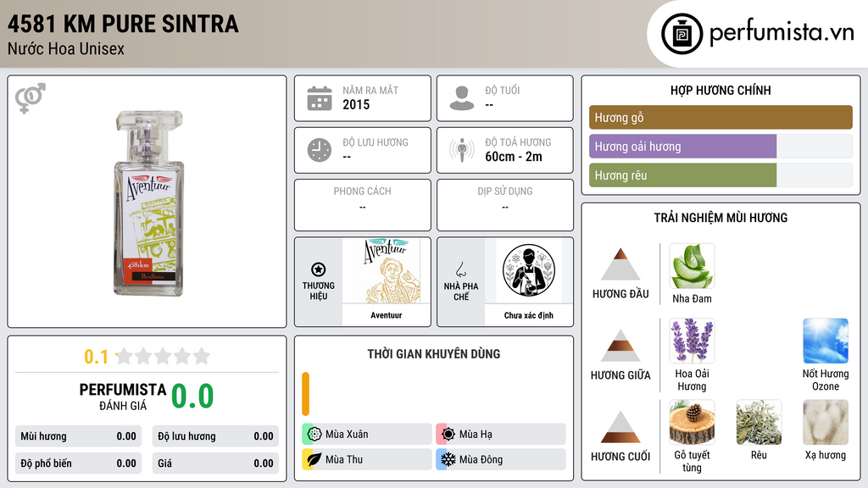Click the 4581 KM PURE SINTRA title
The image size is (868, 488).
tap(123, 24)
